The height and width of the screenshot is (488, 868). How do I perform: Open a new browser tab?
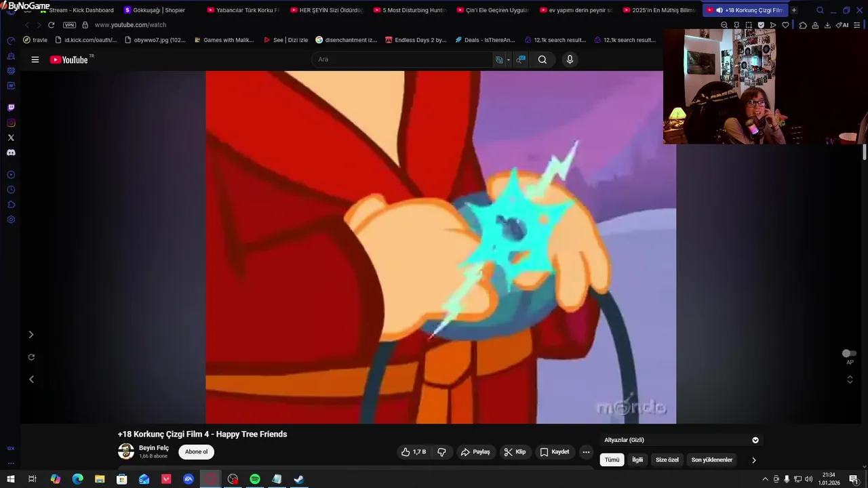(x=794, y=10)
